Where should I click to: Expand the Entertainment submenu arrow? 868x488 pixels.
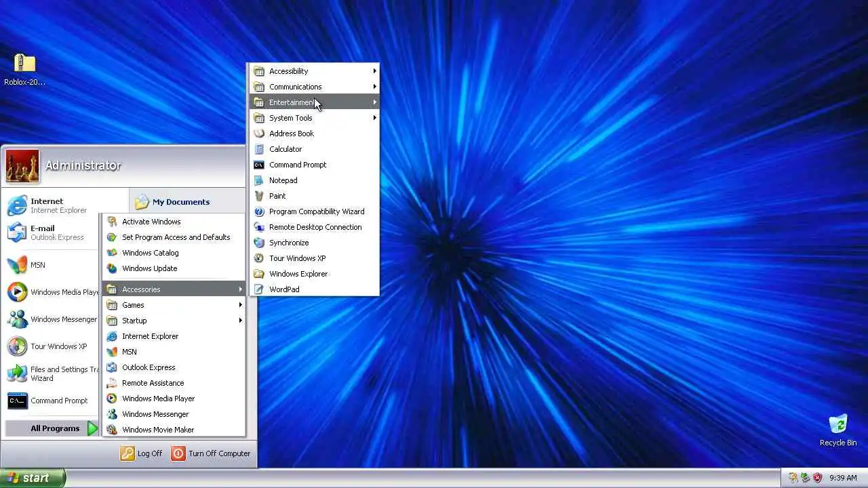(374, 102)
